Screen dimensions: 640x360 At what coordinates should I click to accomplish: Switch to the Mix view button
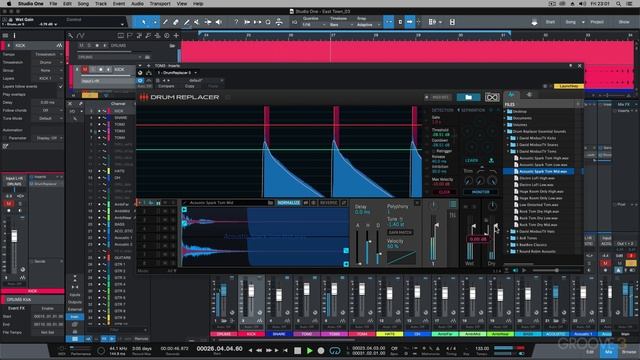[x=608, y=351]
